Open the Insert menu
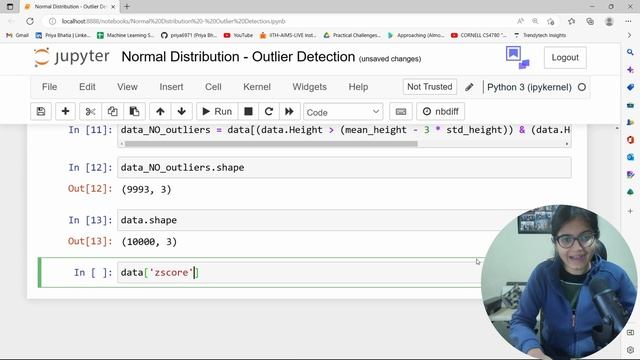640x360 pixels. [x=171, y=87]
